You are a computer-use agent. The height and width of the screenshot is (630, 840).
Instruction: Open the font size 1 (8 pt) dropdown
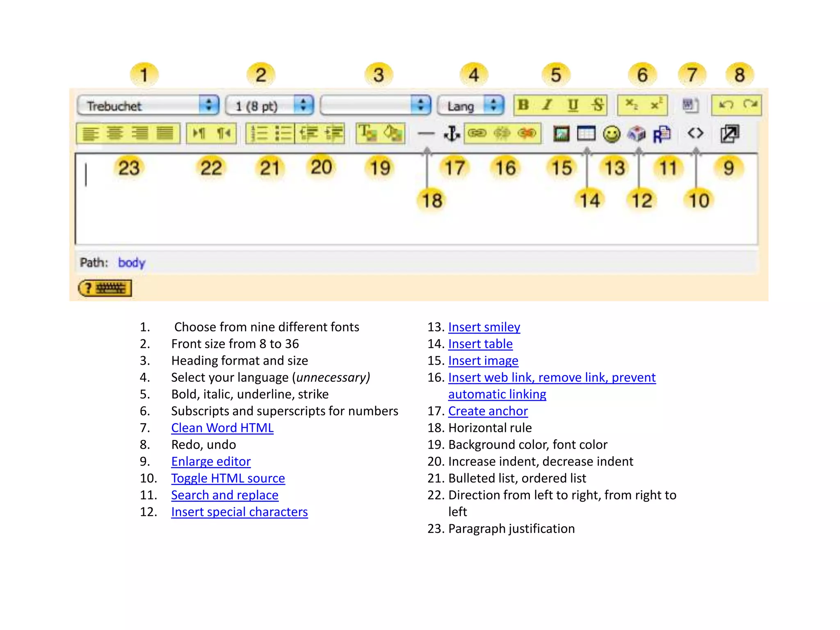point(269,105)
